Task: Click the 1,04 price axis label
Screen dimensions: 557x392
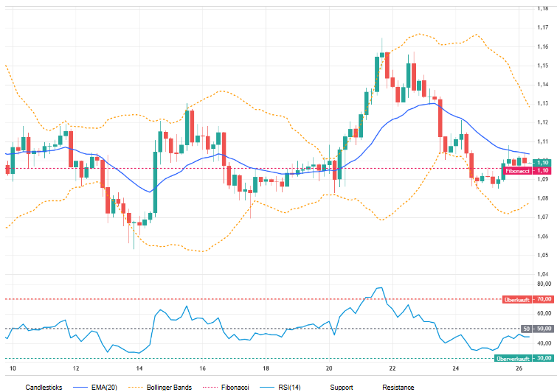Action: coord(542,274)
